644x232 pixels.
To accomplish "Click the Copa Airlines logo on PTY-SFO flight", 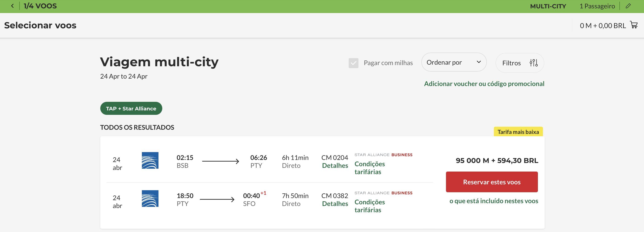I will pyautogui.click(x=150, y=199).
